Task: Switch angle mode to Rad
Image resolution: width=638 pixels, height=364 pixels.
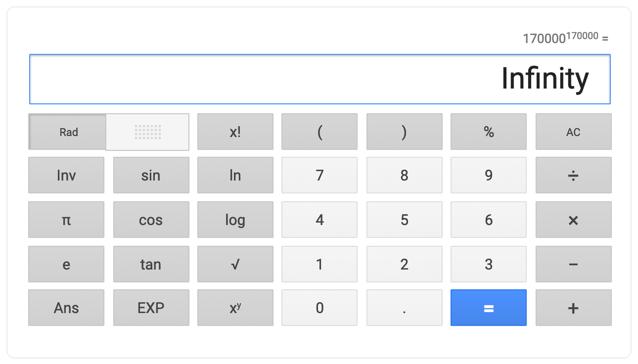Action: point(68,132)
